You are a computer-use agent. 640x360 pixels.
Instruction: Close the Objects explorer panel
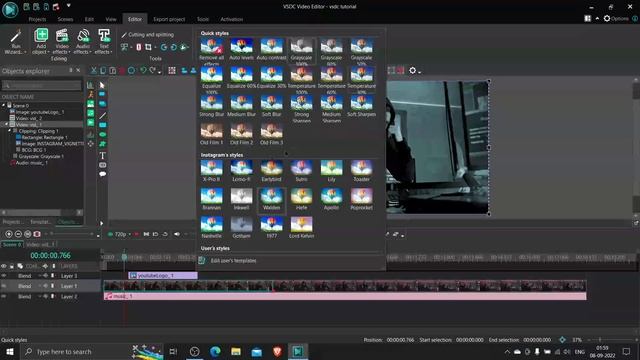point(78,71)
